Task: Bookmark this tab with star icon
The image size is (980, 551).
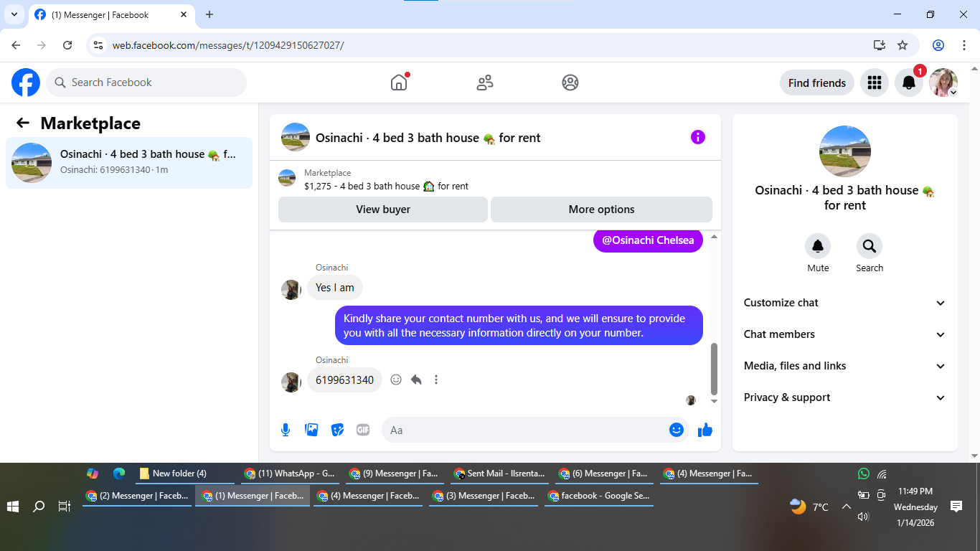Action: click(x=903, y=45)
